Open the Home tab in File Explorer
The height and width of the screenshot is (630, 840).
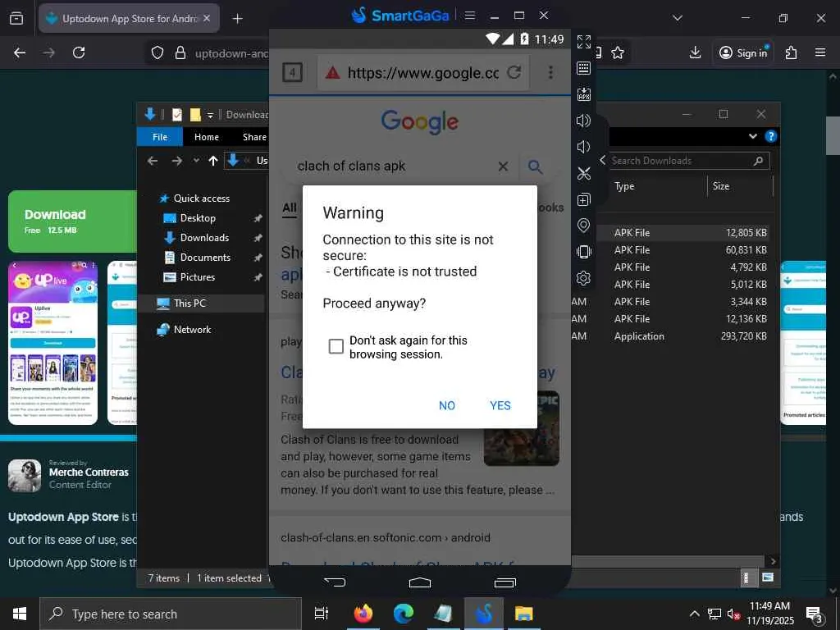pos(206,137)
